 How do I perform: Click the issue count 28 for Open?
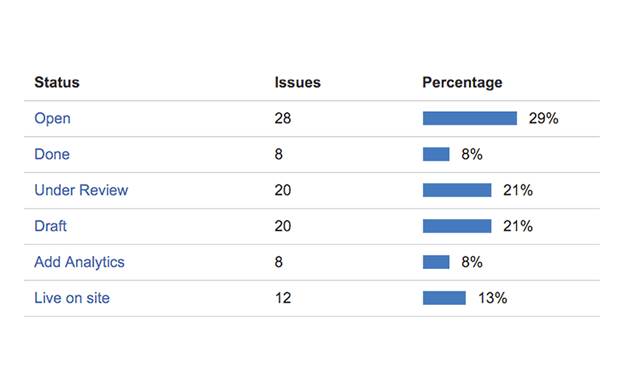coord(283,119)
